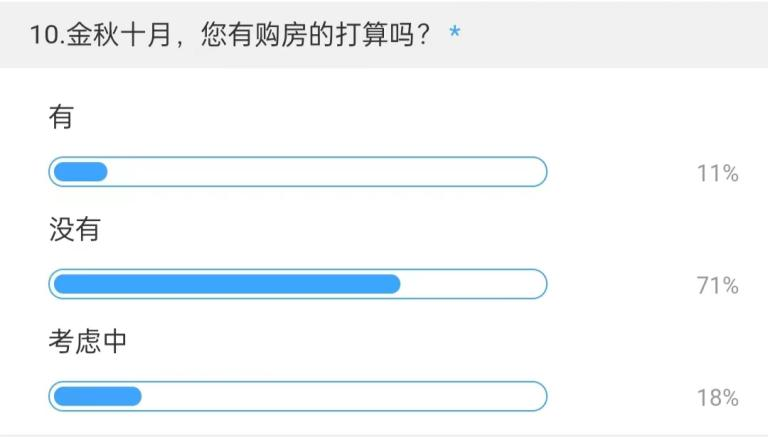The image size is (768, 437).
Task: Click the blue filled part of 有 bar
Action: click(x=80, y=172)
